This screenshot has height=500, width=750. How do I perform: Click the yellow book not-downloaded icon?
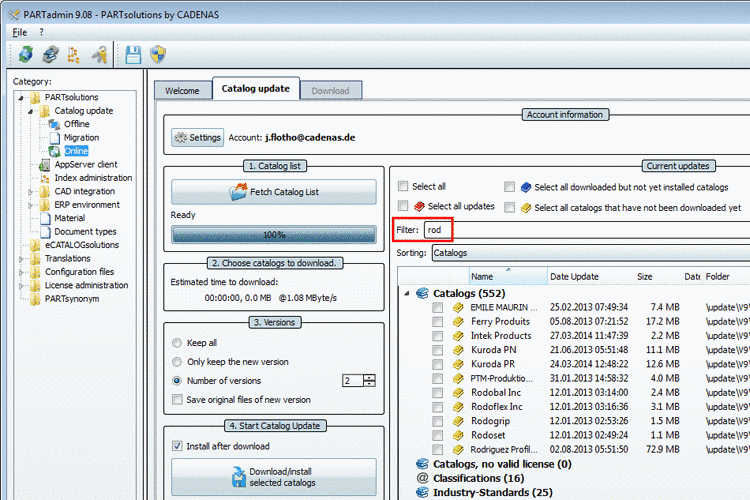[526, 208]
